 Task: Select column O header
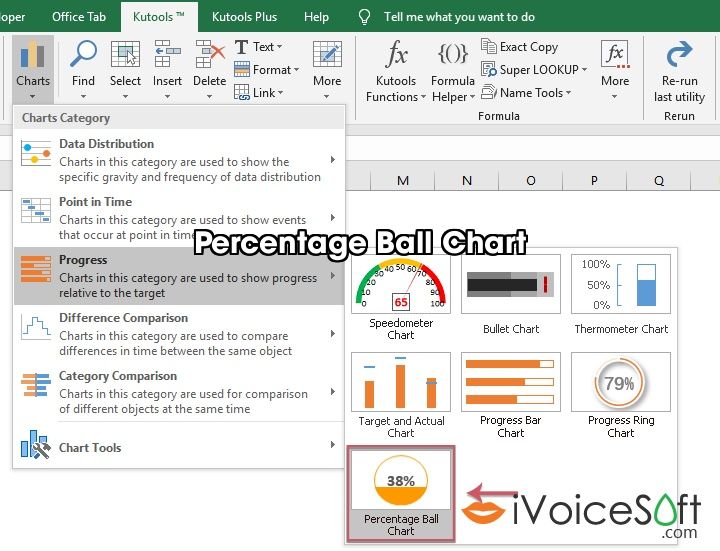pos(531,180)
